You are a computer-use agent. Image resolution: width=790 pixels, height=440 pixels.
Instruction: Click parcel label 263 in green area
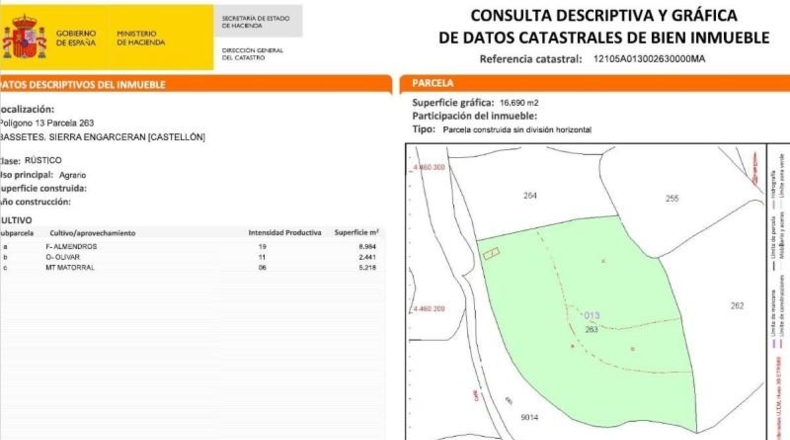(x=591, y=329)
